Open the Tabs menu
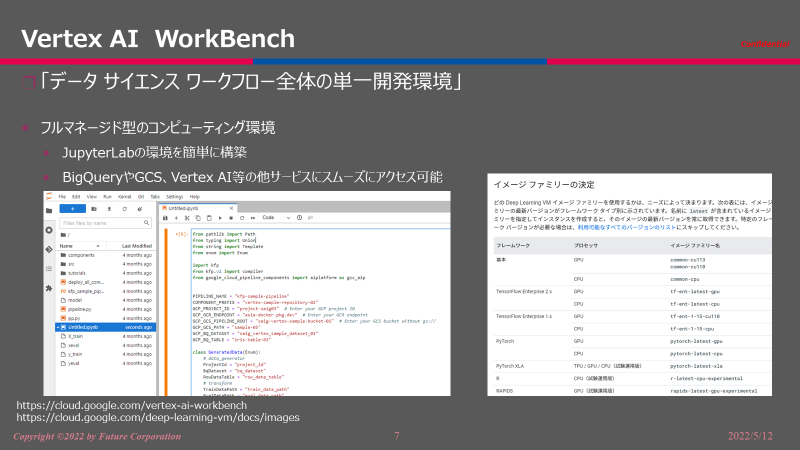800x450 pixels. click(x=155, y=196)
